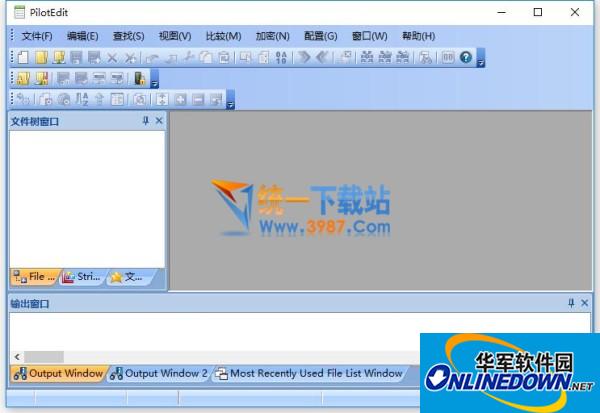Switch to the File ... tab
This screenshot has width=600, height=413.
[34, 277]
